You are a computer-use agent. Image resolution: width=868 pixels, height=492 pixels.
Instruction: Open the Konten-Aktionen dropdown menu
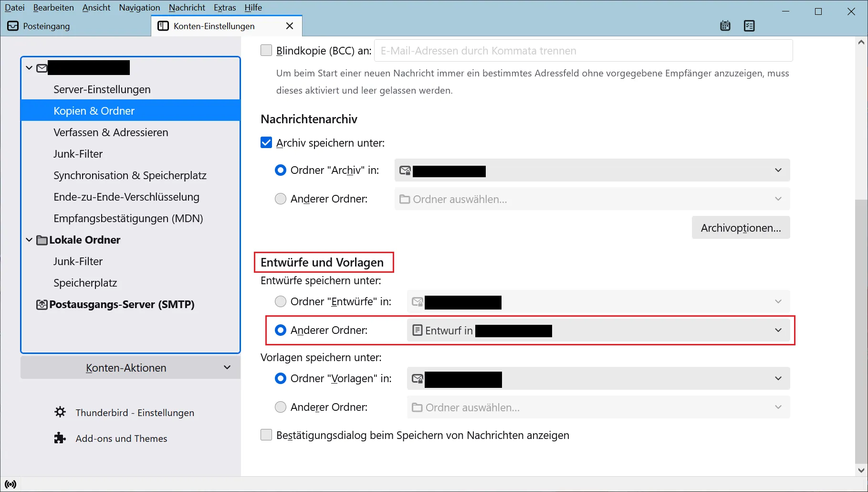tap(130, 368)
